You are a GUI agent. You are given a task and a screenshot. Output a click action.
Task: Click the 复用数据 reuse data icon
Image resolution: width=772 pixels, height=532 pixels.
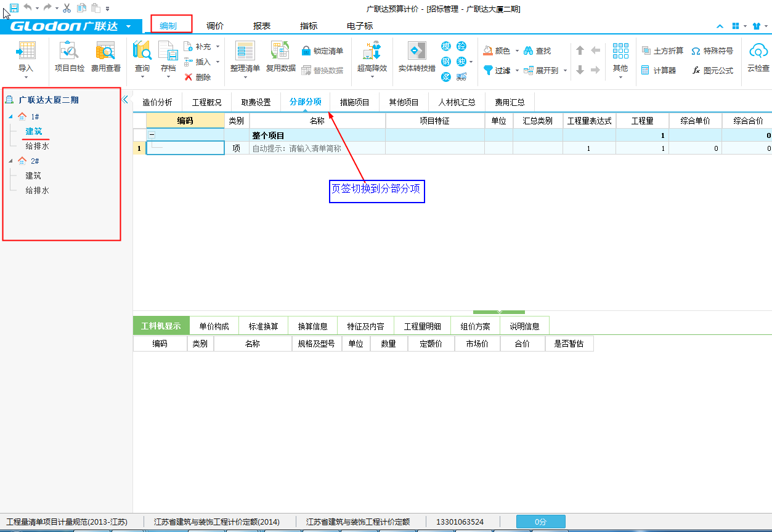281,52
